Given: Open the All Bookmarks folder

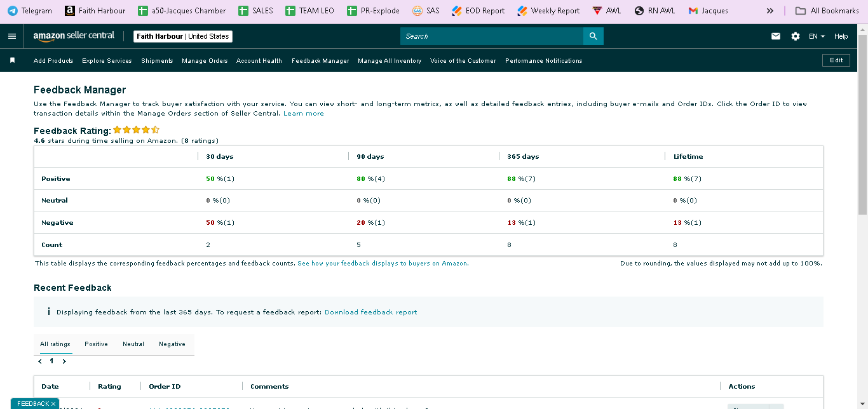Looking at the screenshot, I should [x=827, y=11].
